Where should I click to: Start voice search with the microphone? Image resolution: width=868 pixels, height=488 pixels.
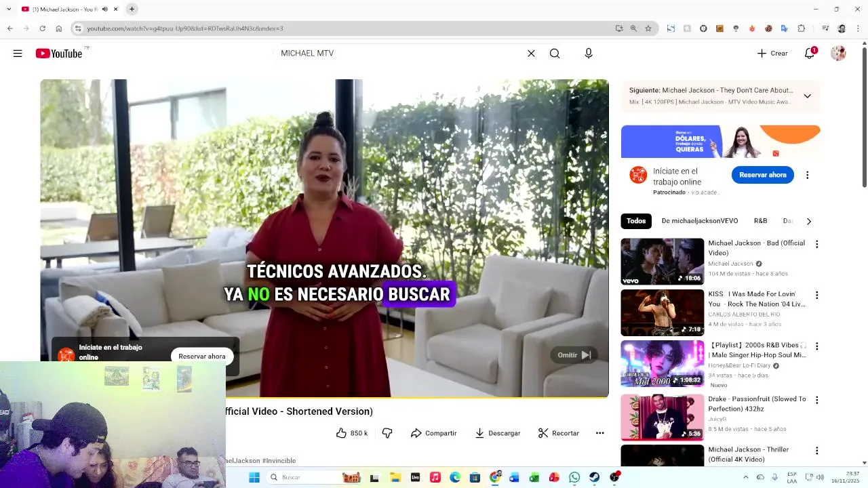pos(589,54)
